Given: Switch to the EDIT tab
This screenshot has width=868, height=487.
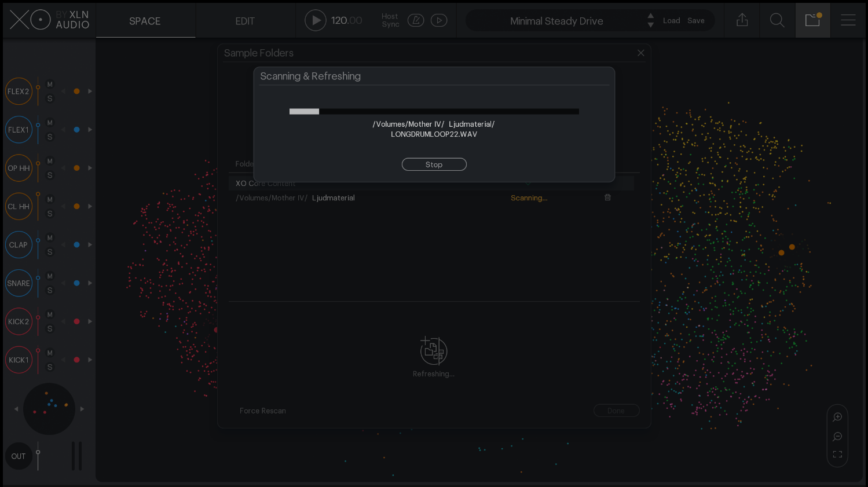Looking at the screenshot, I should coord(245,21).
